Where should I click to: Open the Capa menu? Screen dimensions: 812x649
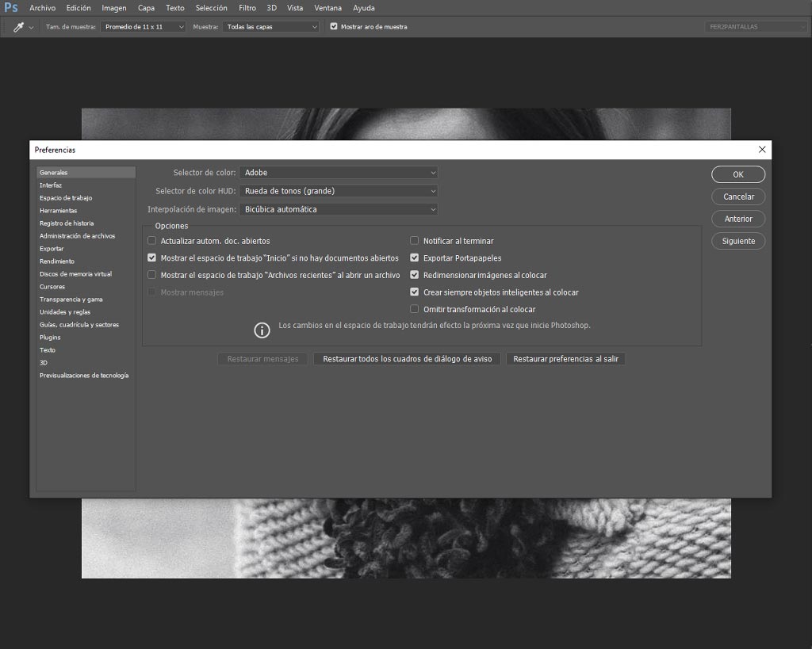tap(146, 8)
